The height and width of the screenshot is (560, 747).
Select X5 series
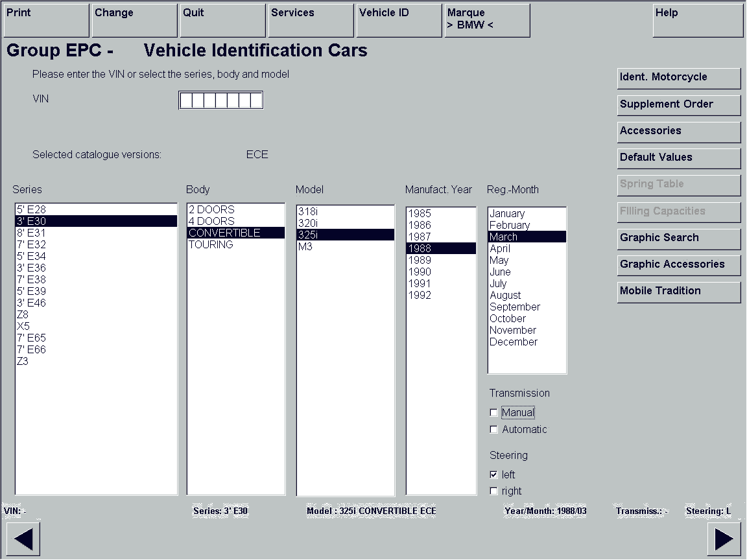tap(96, 326)
